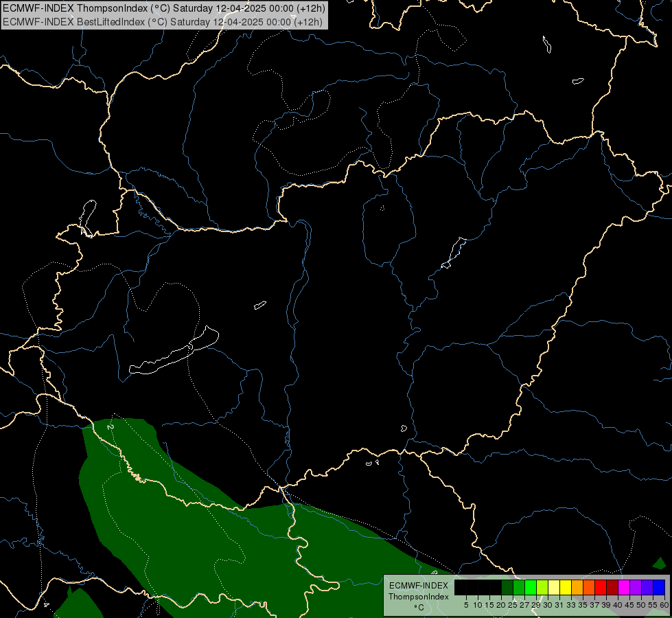Click the legend tick value 25
Image resolution: width=672 pixels, height=618 pixels.
[513, 605]
